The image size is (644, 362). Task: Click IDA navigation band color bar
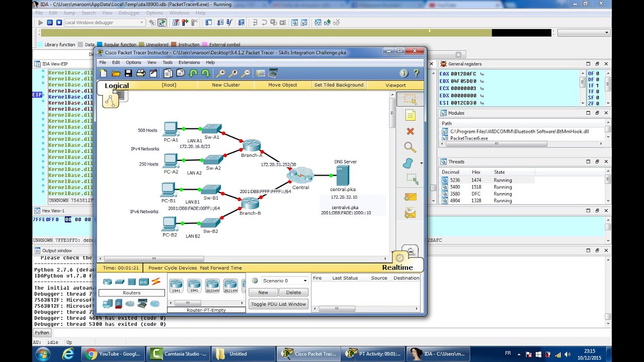(296, 33)
